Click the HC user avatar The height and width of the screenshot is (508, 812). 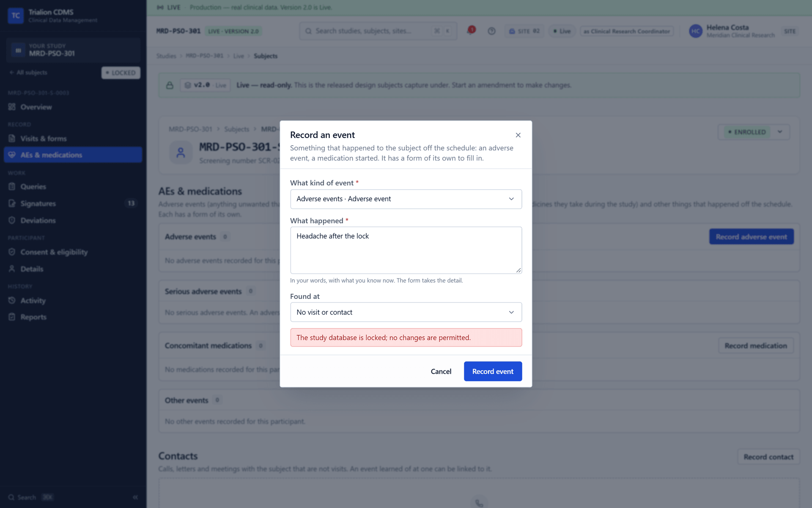coord(696,31)
